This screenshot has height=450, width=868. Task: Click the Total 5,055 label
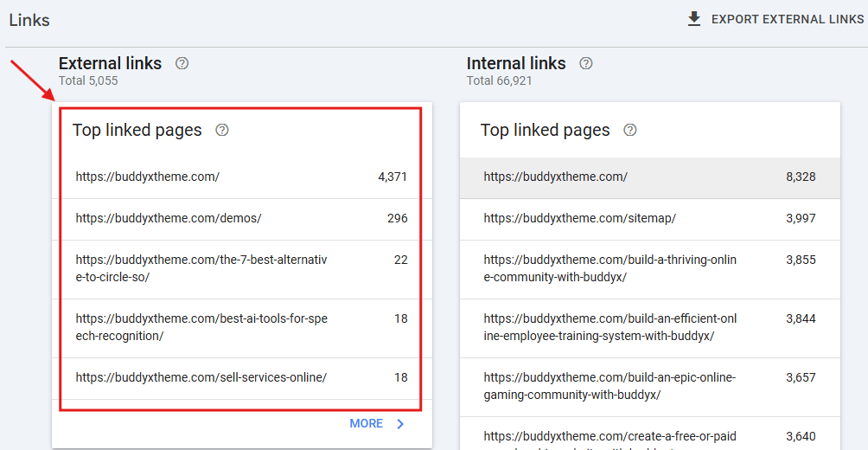coord(88,80)
